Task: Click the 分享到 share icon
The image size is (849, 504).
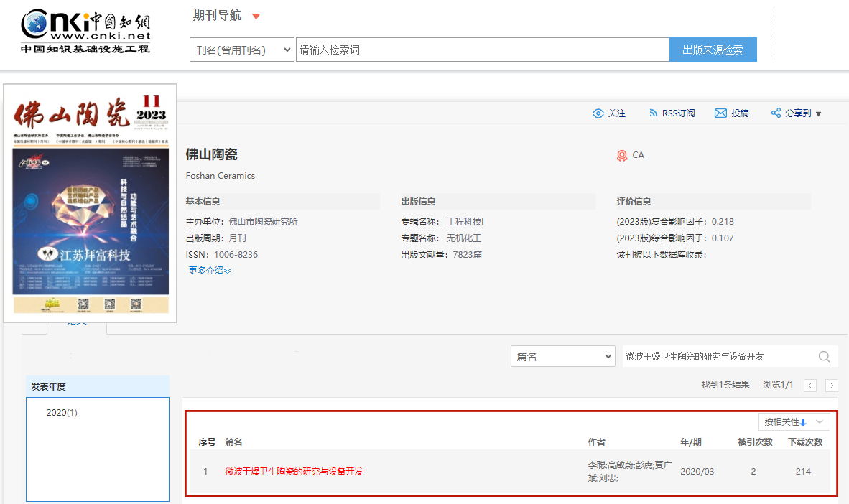Action: tap(776, 113)
